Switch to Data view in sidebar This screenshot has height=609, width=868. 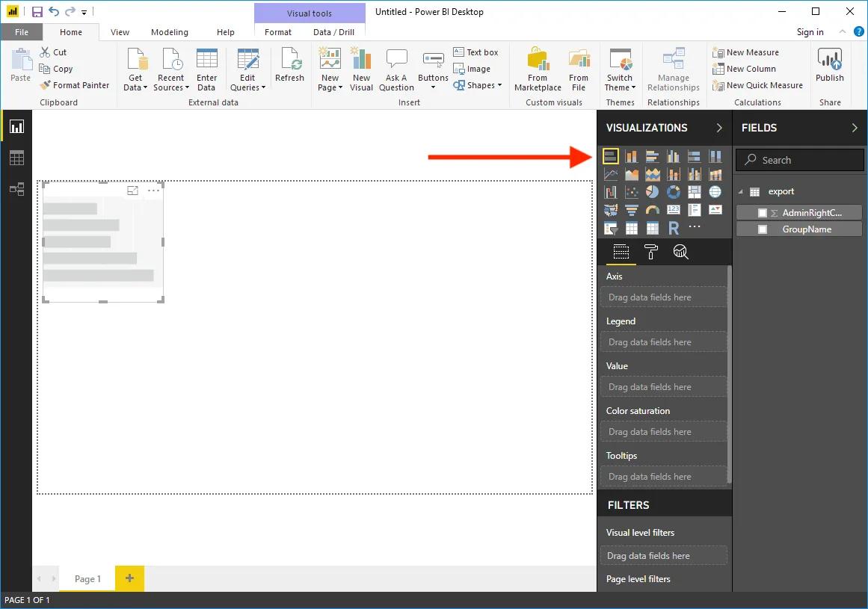16,158
